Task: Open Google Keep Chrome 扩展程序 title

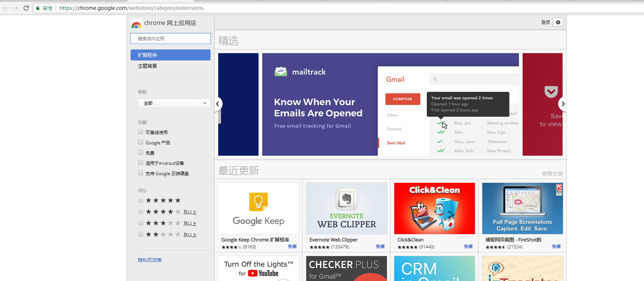Action: coord(255,240)
